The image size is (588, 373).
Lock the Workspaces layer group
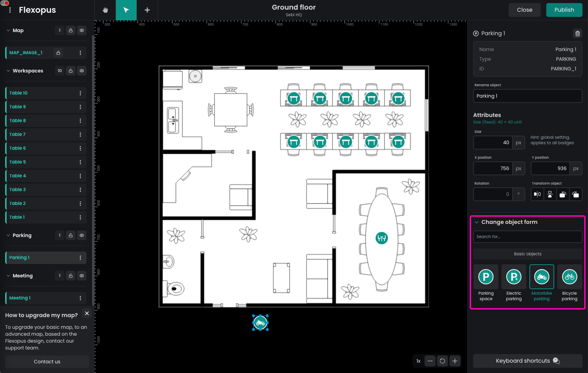click(71, 71)
